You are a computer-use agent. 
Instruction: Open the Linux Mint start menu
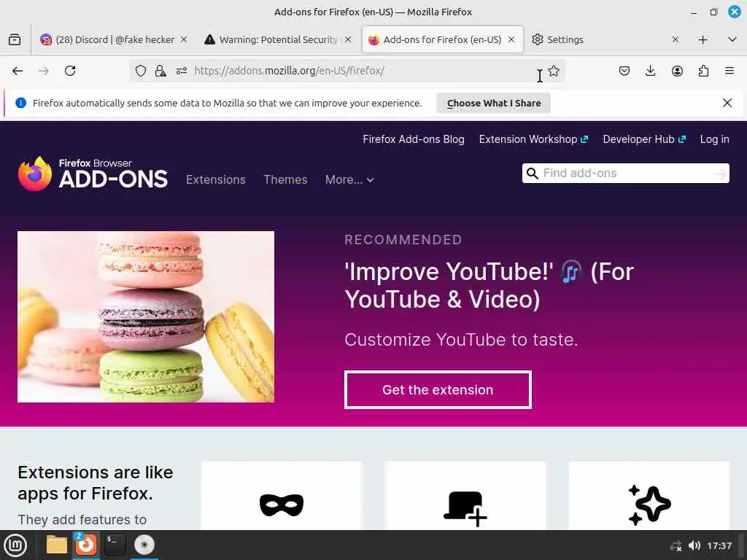16,545
